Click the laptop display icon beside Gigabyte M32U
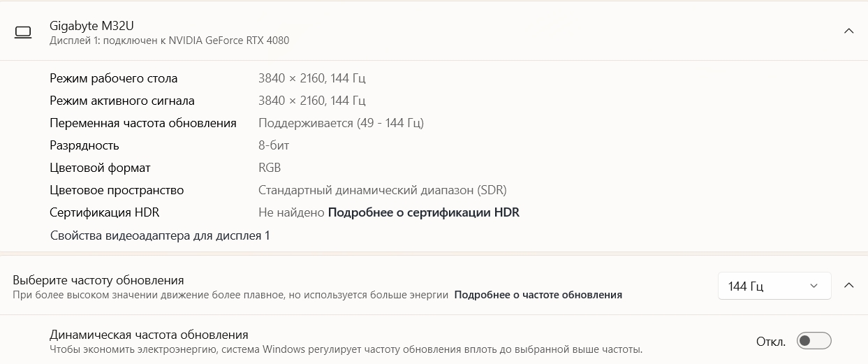 pos(23,32)
